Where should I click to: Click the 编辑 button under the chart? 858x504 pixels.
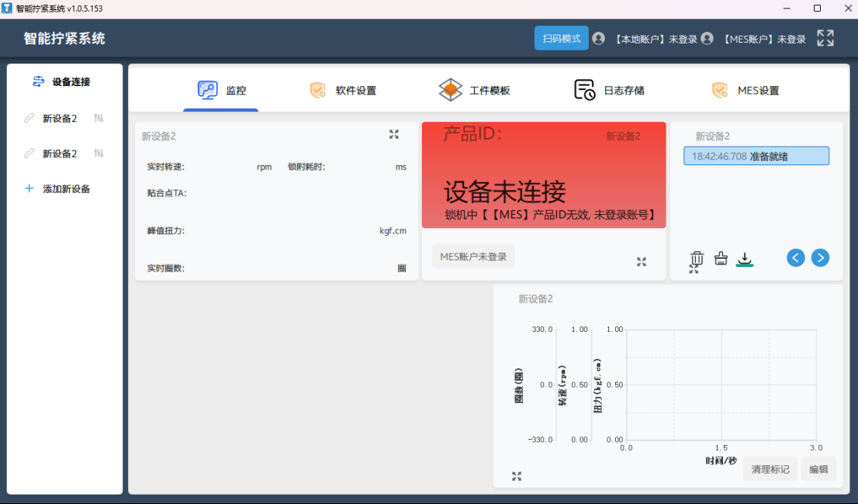pyautogui.click(x=818, y=469)
